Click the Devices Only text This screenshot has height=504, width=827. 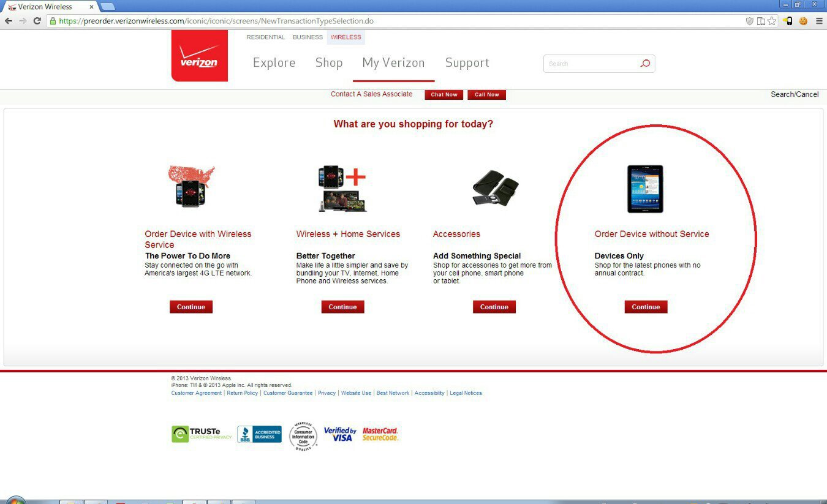[x=619, y=256]
